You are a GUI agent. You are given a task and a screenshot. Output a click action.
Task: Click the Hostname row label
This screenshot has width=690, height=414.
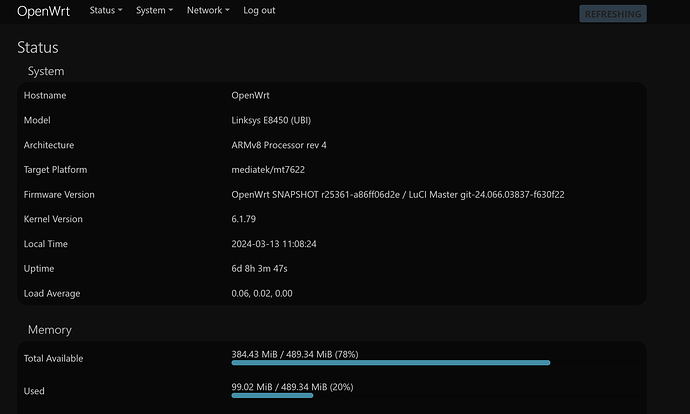[45, 95]
